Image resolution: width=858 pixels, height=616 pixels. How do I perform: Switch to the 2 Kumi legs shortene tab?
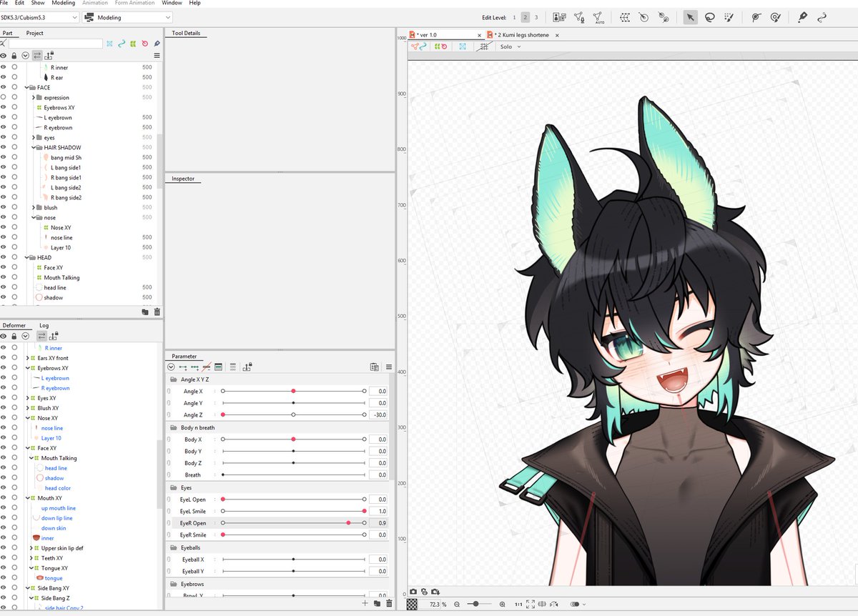pos(522,34)
